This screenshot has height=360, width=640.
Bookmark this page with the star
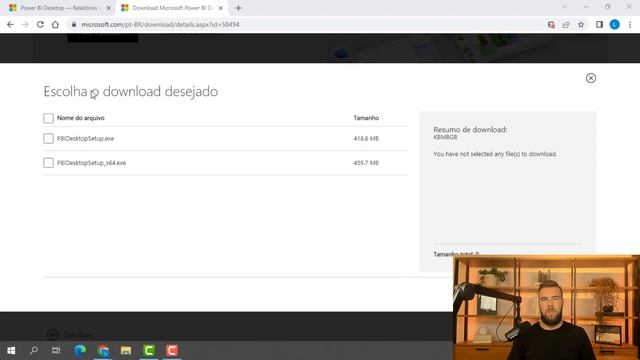pos(581,24)
